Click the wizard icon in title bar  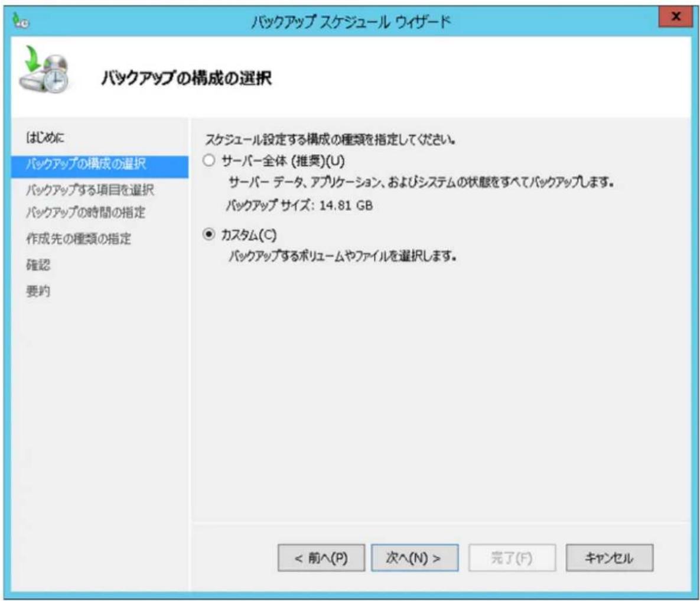point(20,21)
